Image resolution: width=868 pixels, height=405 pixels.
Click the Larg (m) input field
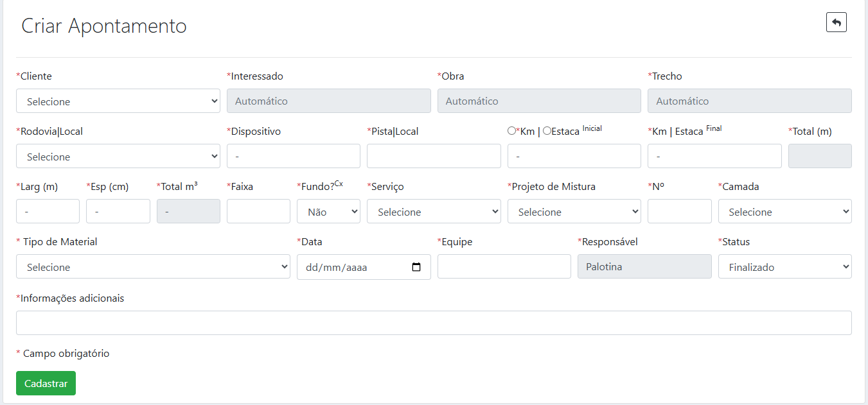click(48, 211)
